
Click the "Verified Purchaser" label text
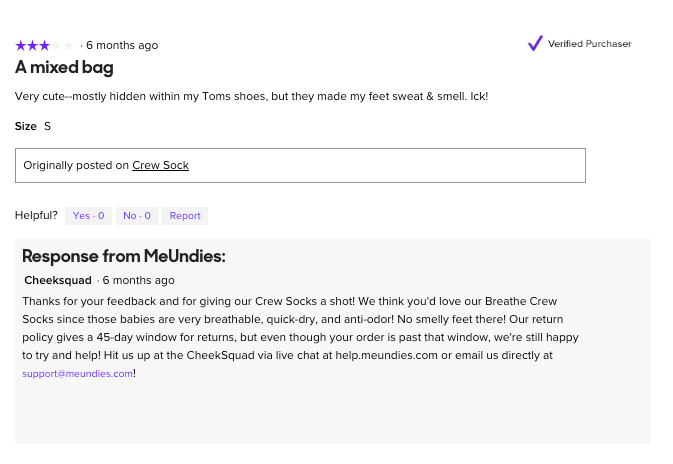[589, 44]
